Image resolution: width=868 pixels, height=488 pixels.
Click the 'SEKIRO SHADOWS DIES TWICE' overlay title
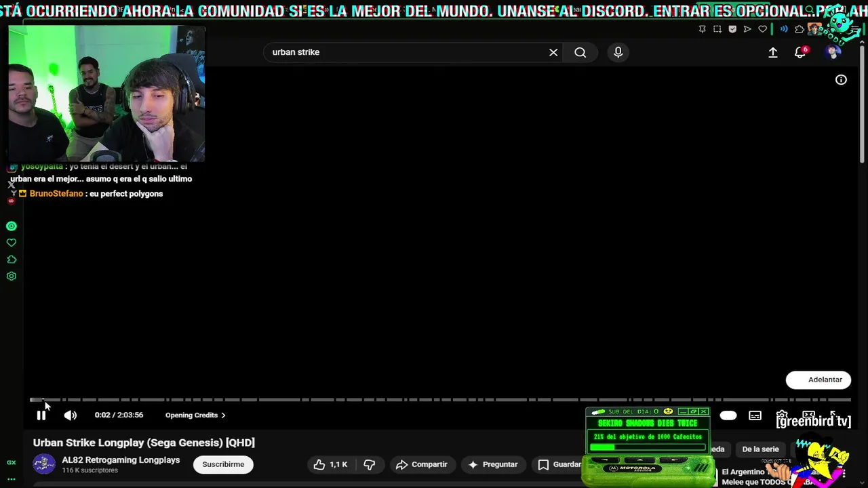pyautogui.click(x=648, y=424)
